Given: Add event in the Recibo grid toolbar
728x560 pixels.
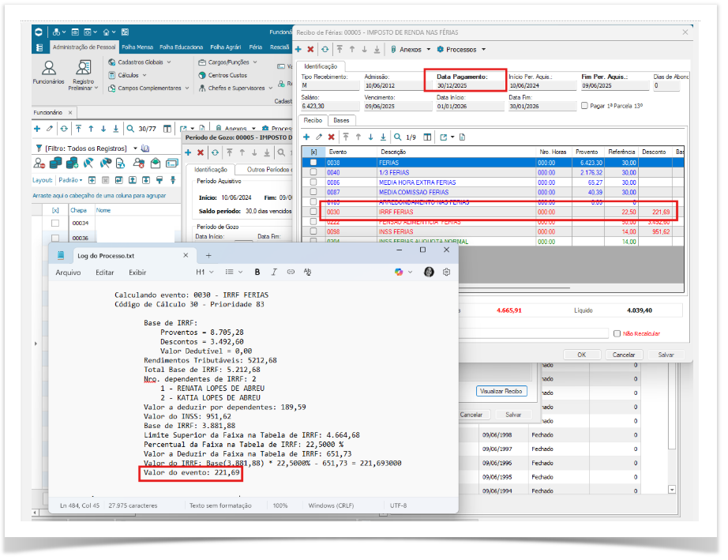Looking at the screenshot, I should [x=306, y=137].
